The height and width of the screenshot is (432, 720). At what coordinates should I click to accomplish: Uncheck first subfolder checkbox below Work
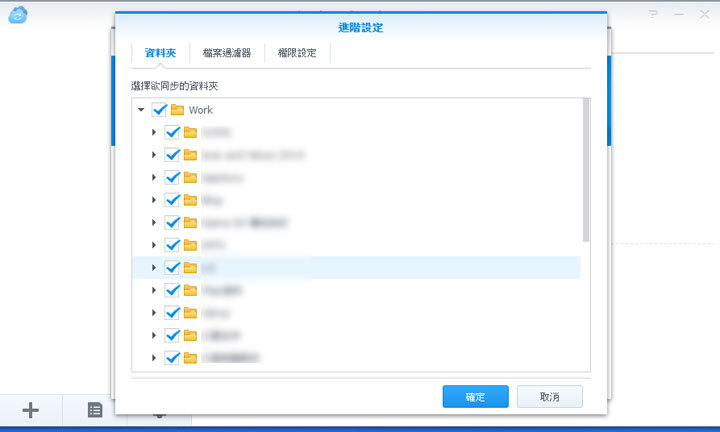point(172,132)
